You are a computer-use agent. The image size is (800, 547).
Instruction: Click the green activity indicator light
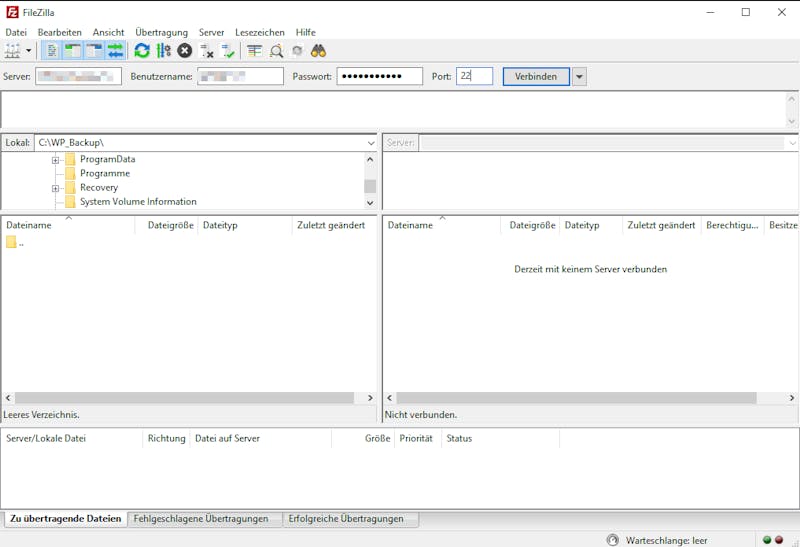(x=767, y=540)
